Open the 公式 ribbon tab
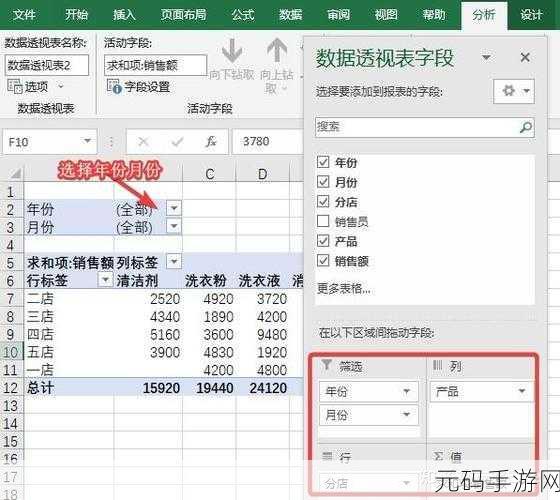Screen dimensions: 560x500 click(x=243, y=15)
